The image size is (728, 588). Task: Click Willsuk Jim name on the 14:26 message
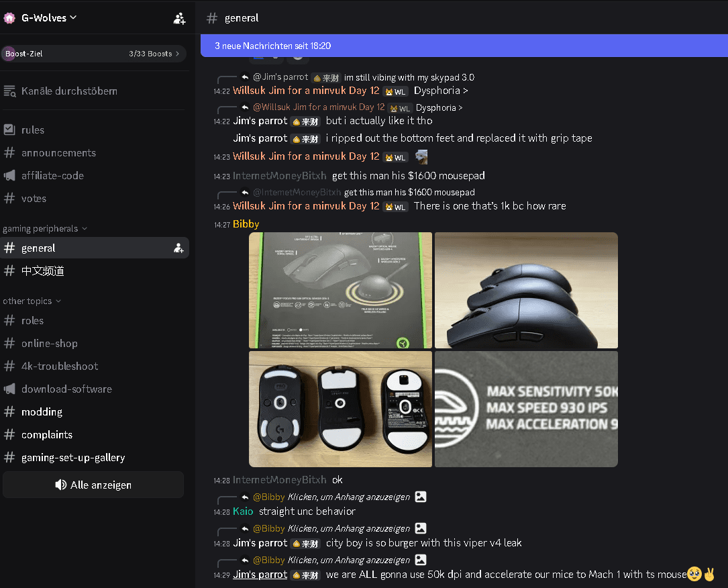click(306, 206)
